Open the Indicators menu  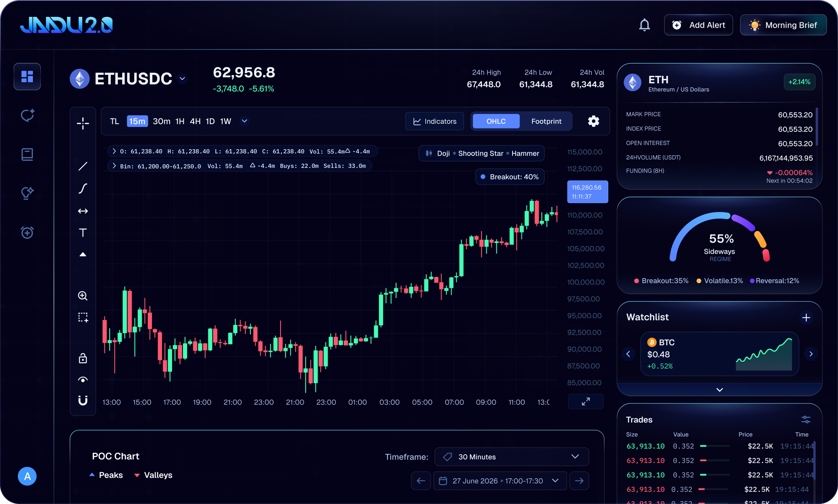pos(434,121)
